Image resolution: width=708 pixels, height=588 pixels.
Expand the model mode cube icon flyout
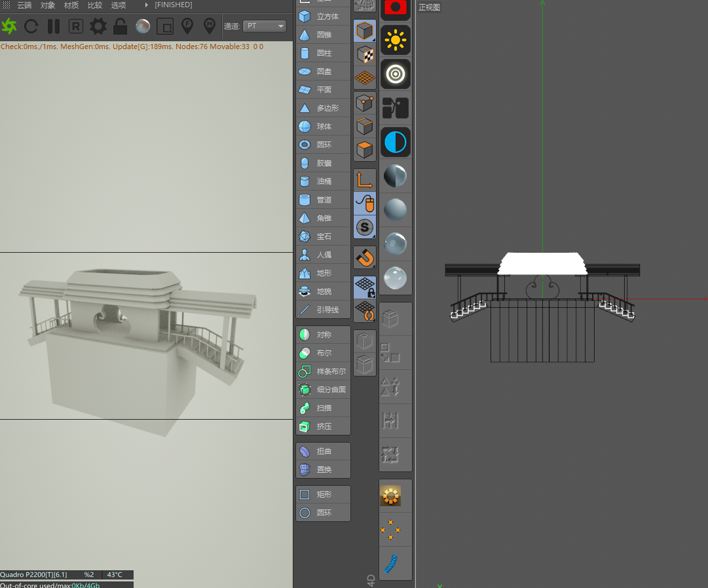365,31
